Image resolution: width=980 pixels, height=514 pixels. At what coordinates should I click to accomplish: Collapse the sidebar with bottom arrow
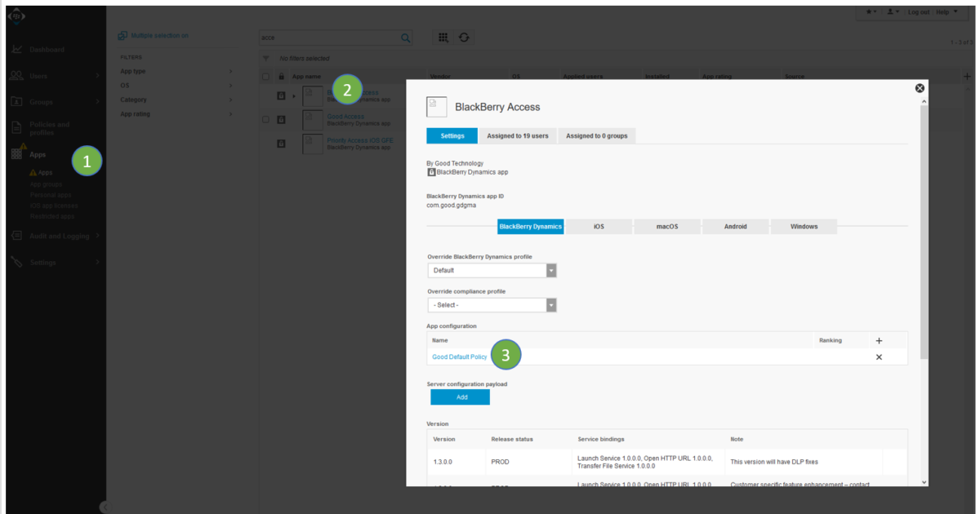pos(103,507)
